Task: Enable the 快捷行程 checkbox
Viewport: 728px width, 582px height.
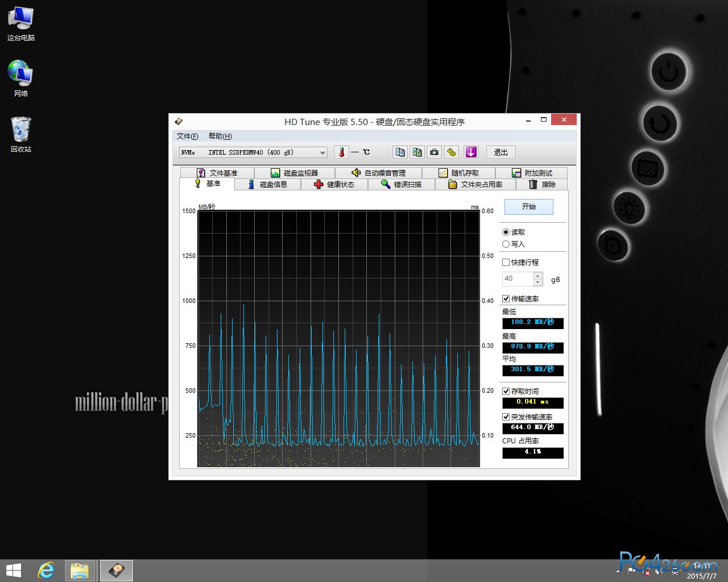Action: click(506, 263)
